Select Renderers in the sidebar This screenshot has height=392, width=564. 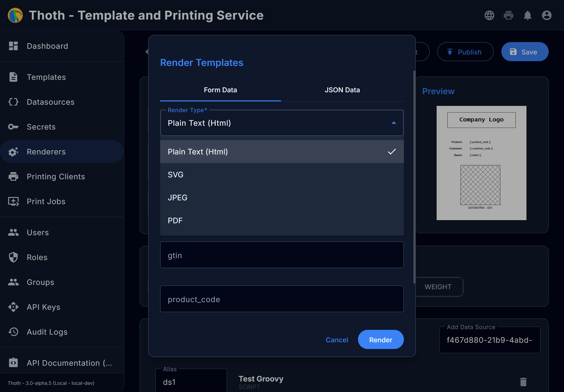tap(62, 152)
